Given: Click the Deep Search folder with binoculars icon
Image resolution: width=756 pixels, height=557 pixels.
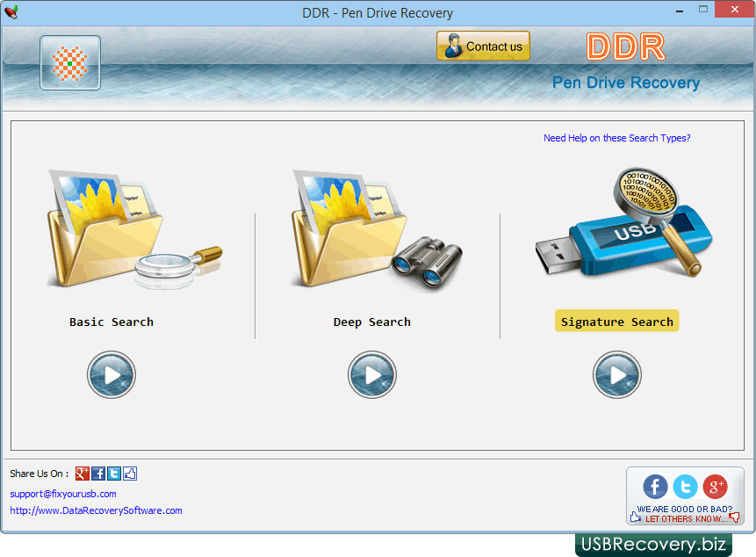Looking at the screenshot, I should tap(377, 230).
